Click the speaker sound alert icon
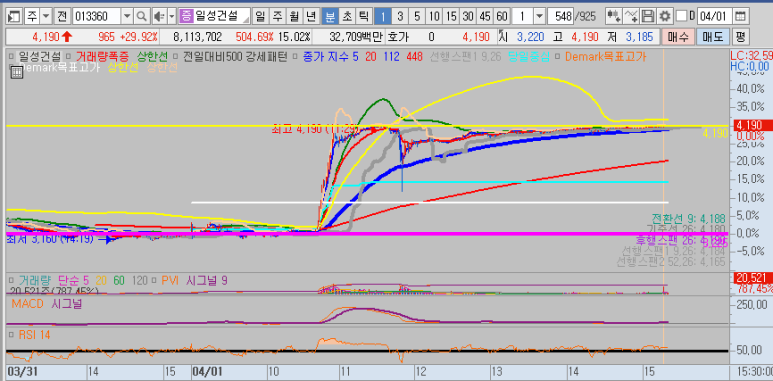Screen dimensions: 773x381 pyautogui.click(x=158, y=17)
